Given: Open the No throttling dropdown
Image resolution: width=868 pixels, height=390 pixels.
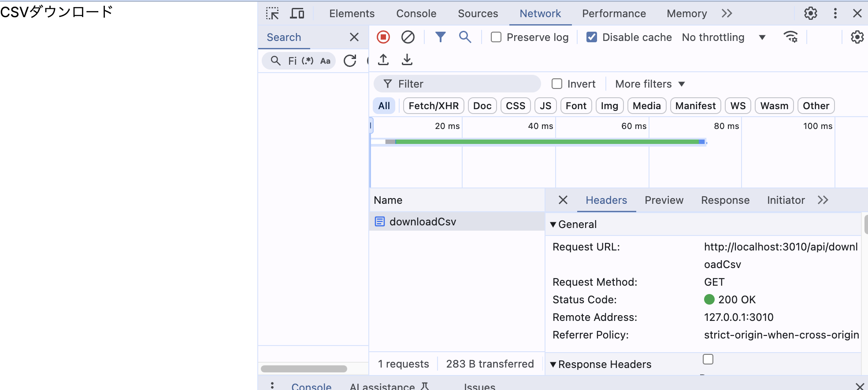Looking at the screenshot, I should click(x=723, y=37).
